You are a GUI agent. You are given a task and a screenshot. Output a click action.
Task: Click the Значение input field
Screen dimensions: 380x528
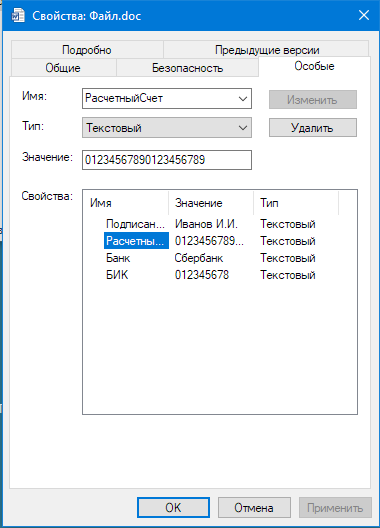click(x=167, y=160)
